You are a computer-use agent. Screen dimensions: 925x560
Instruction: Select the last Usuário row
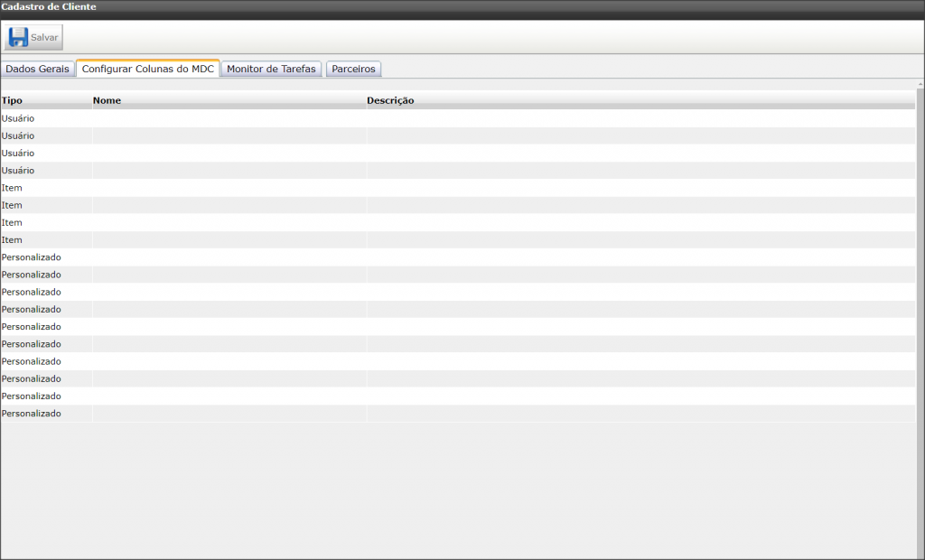[x=458, y=171]
